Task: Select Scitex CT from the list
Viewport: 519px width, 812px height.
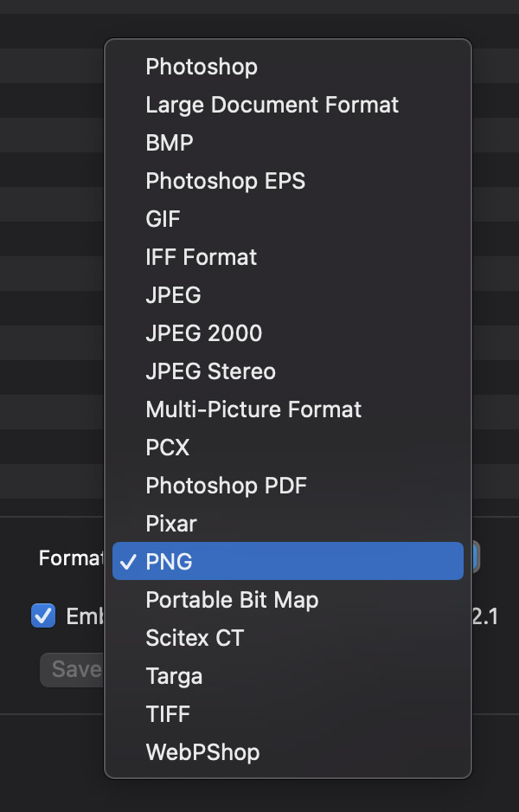Action: point(194,638)
